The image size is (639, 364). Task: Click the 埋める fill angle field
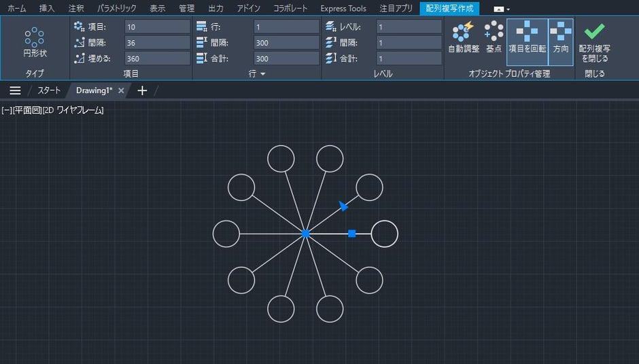157,58
